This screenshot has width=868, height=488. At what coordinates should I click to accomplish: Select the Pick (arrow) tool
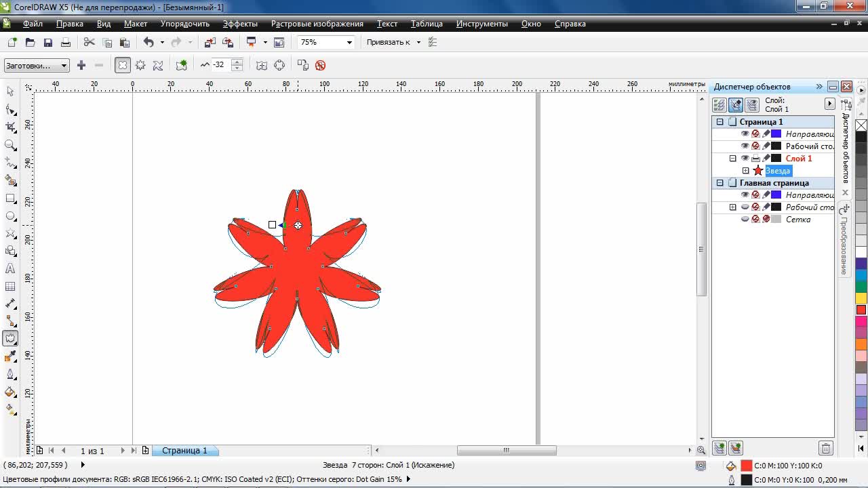[10, 91]
